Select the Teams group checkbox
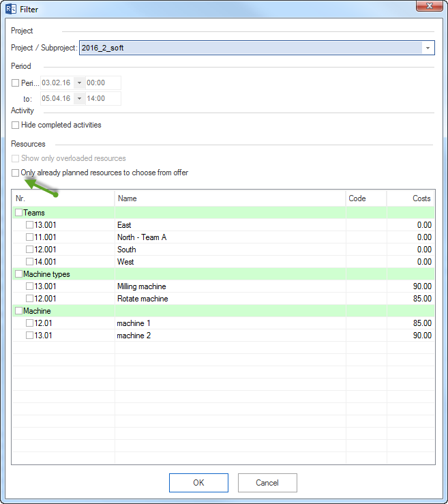This screenshot has width=448, height=504. pyautogui.click(x=18, y=213)
